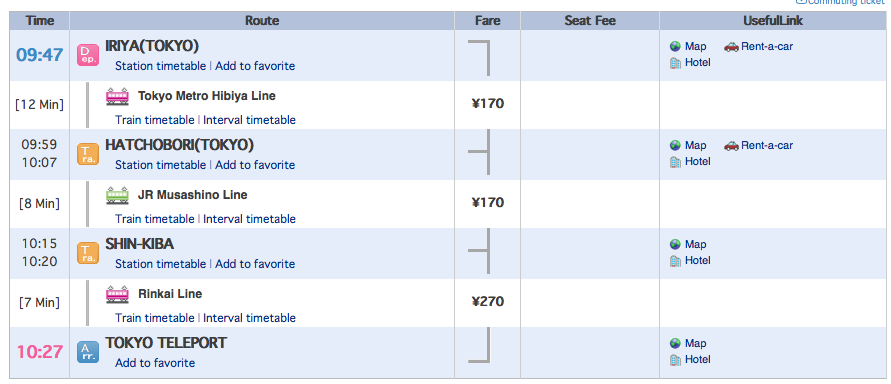Screen dimensions: 891x384
Task: Click the orange Tra. icon beside HATCHOBORI
Action: tap(88, 154)
